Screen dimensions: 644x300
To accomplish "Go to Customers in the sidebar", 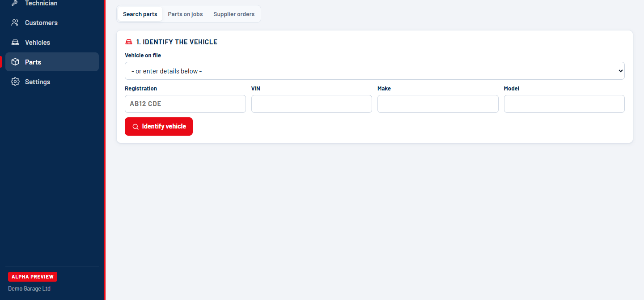I will pos(52,23).
